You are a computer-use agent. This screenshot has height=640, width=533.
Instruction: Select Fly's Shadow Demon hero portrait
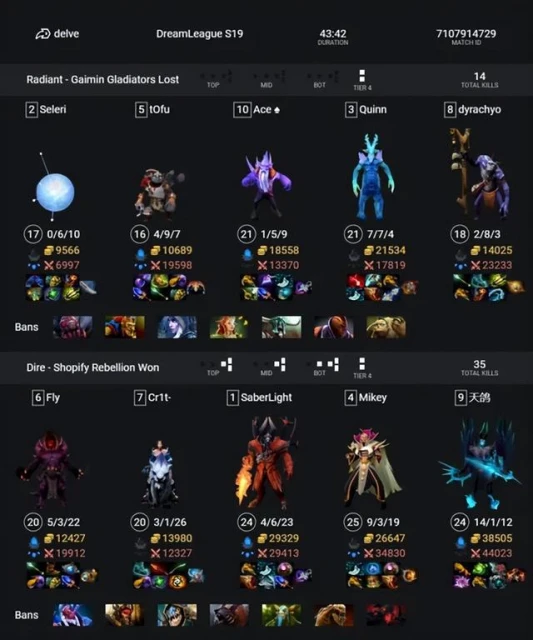pyautogui.click(x=51, y=469)
